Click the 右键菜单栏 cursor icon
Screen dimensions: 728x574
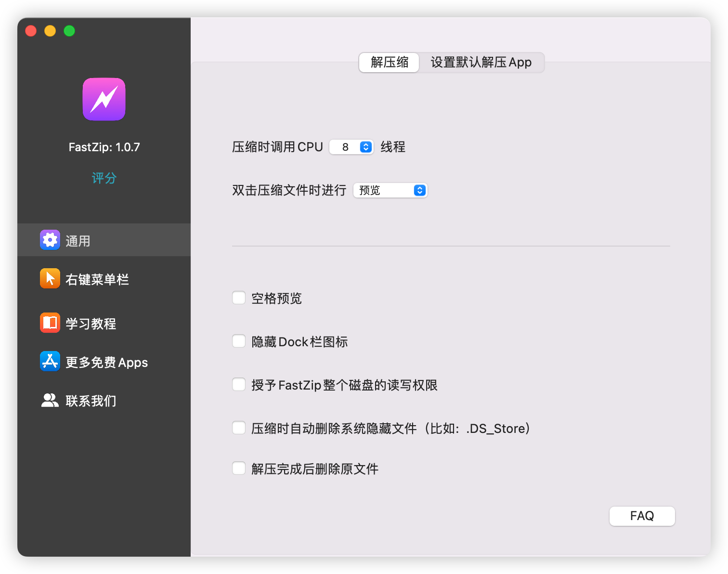50,278
